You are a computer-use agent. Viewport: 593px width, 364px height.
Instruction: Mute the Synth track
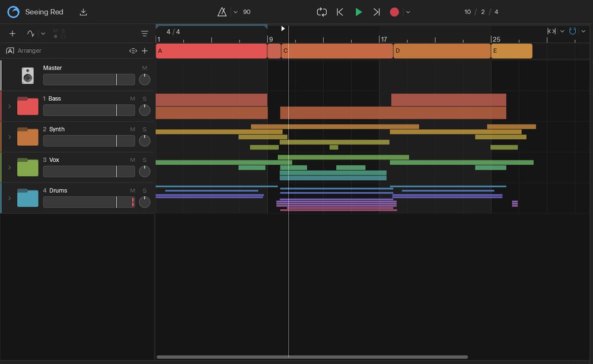pyautogui.click(x=132, y=129)
